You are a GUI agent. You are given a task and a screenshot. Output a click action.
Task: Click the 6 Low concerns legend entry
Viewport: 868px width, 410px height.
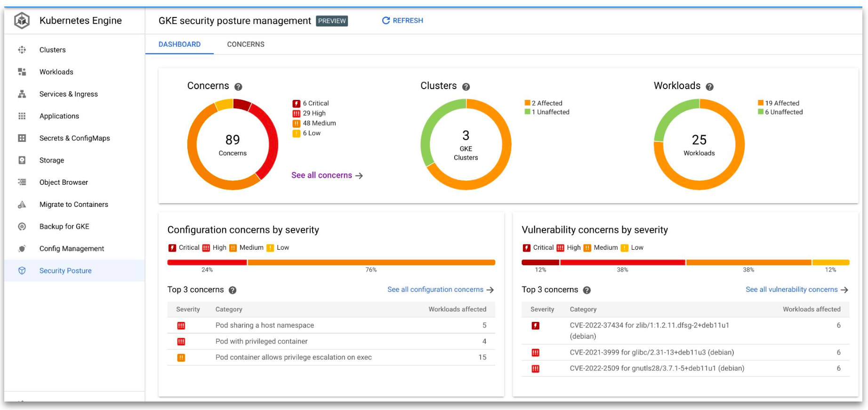[306, 133]
